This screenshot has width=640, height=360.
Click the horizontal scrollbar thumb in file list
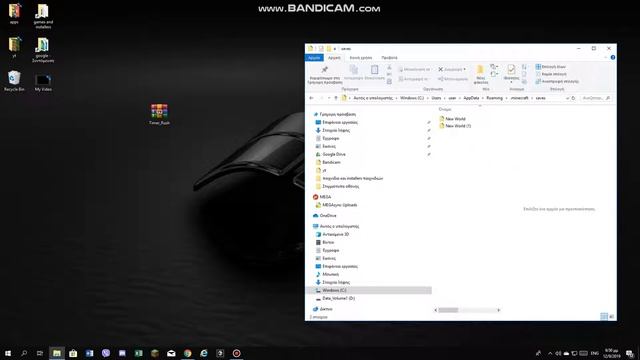pos(448,310)
